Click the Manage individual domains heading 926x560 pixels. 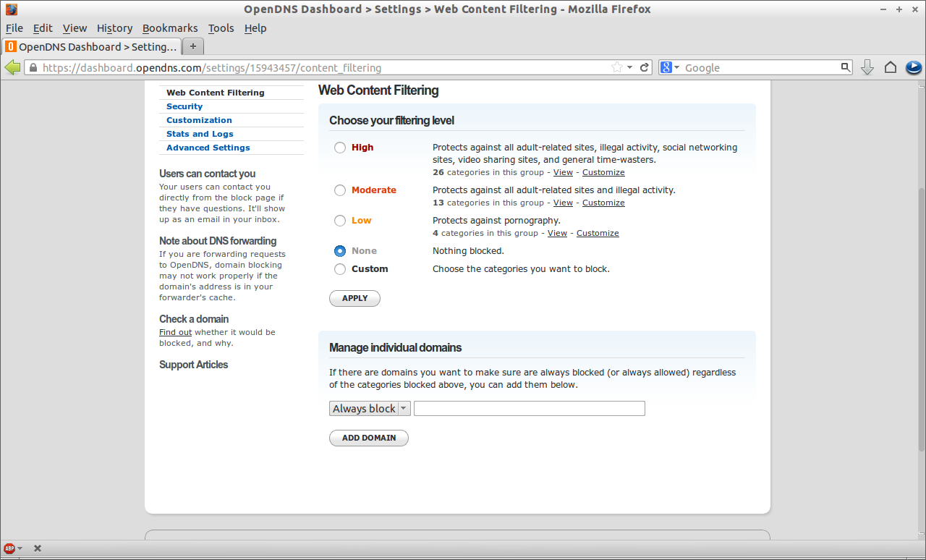coord(395,347)
